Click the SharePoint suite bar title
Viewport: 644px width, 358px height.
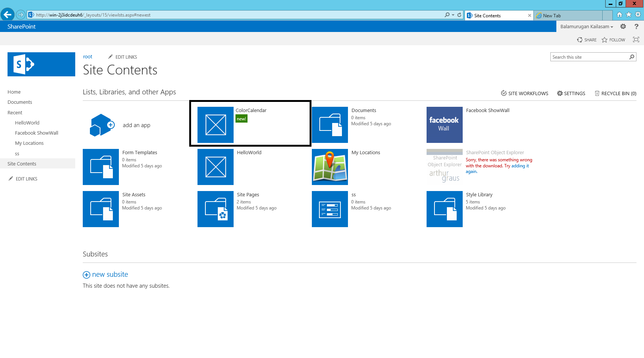click(21, 26)
